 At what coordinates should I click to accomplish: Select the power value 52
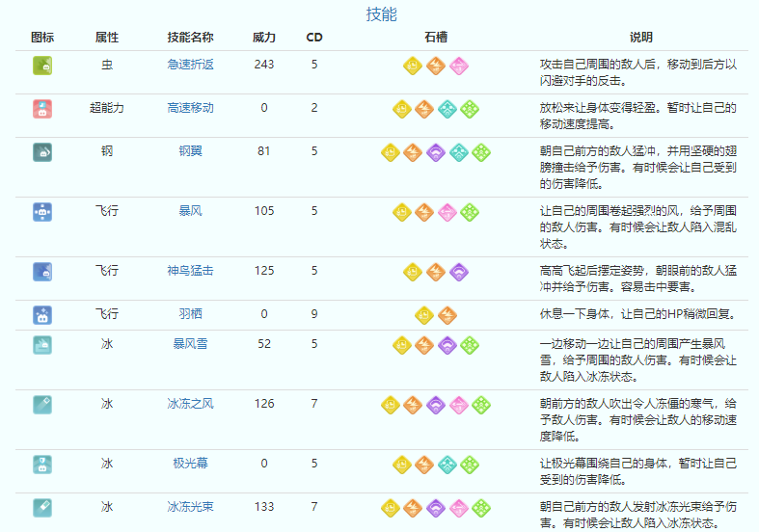point(264,344)
